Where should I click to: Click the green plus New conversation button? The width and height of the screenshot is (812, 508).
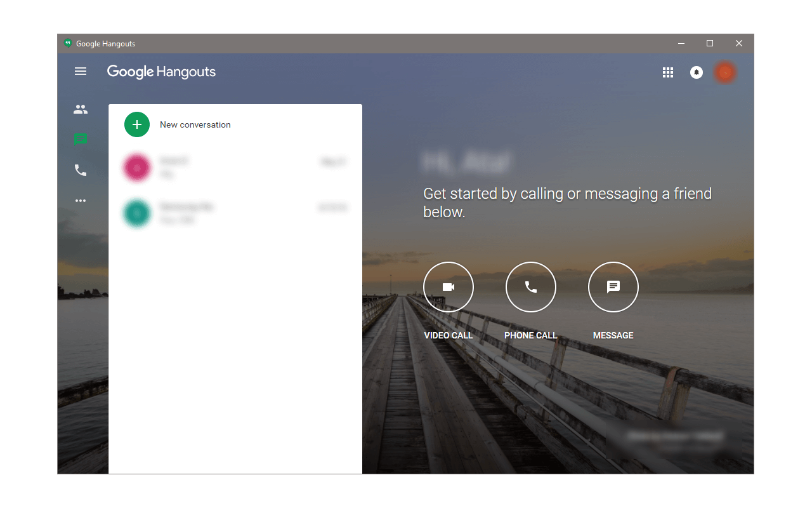pos(137,124)
